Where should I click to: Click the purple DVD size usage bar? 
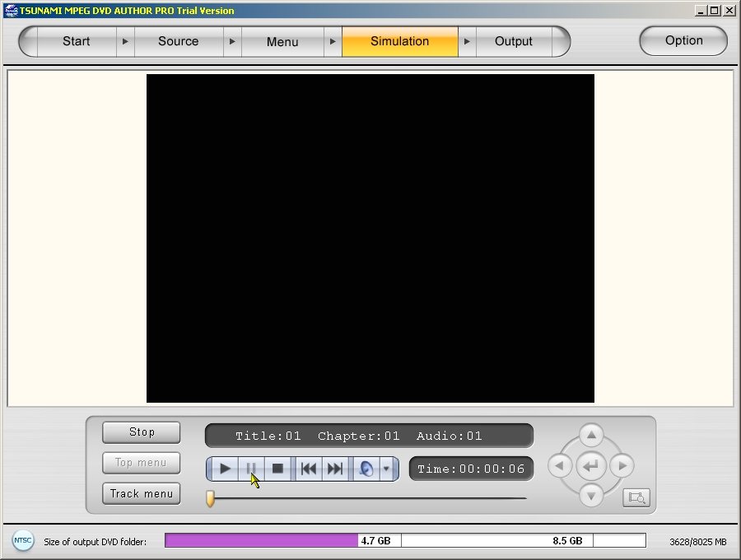coord(261,540)
